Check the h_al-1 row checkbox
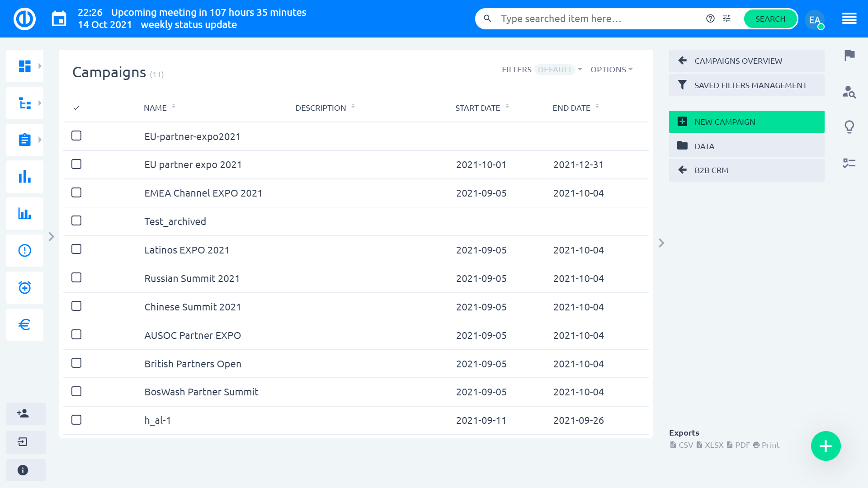 coord(76,420)
